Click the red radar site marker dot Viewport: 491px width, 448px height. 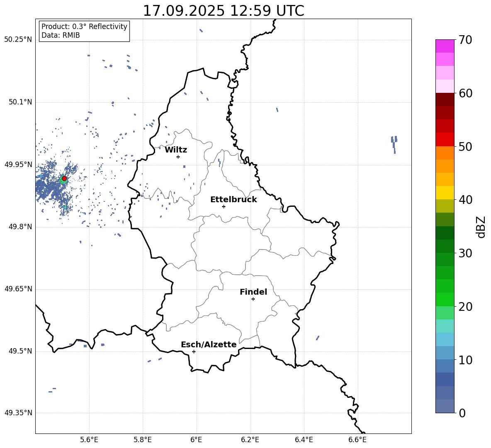[x=64, y=179]
